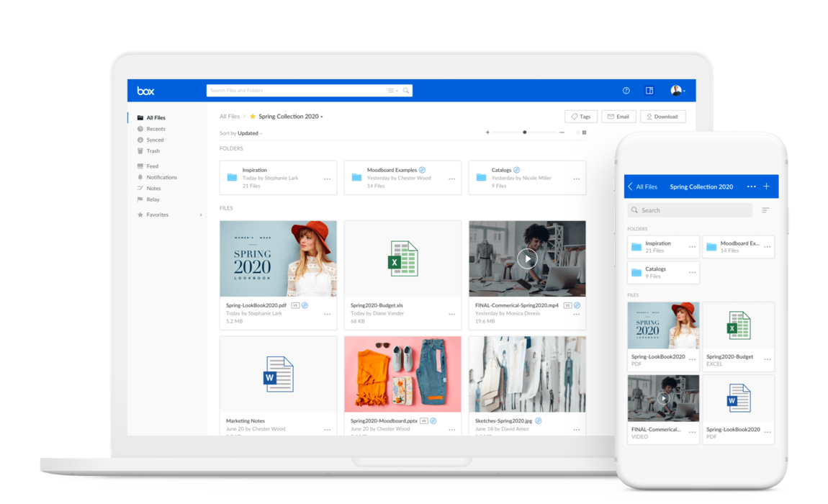Click the Box logo in header
Image resolution: width=828 pixels, height=504 pixels.
(145, 91)
